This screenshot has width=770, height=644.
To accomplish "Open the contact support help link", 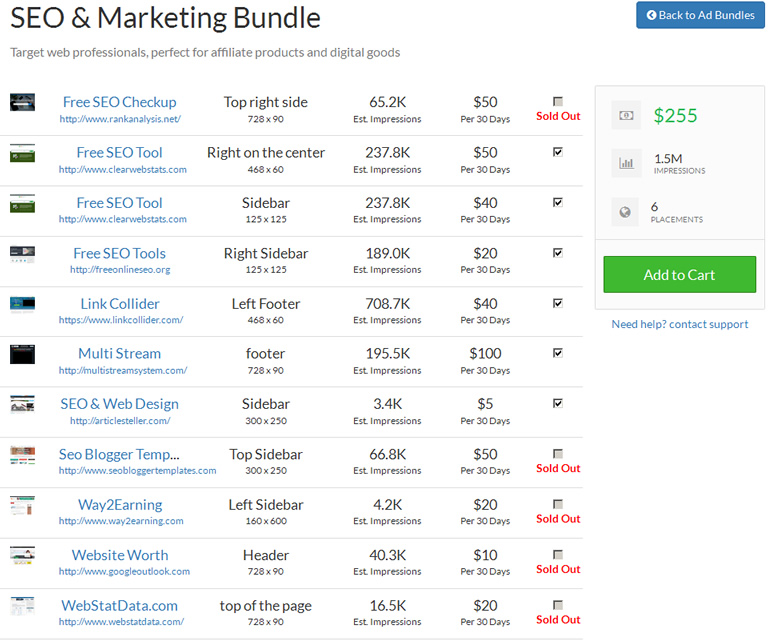I will (679, 324).
